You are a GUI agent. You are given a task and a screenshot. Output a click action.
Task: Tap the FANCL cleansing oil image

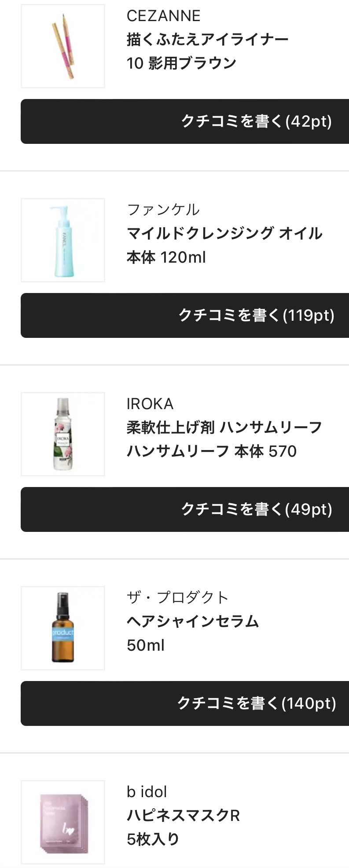[x=63, y=240]
